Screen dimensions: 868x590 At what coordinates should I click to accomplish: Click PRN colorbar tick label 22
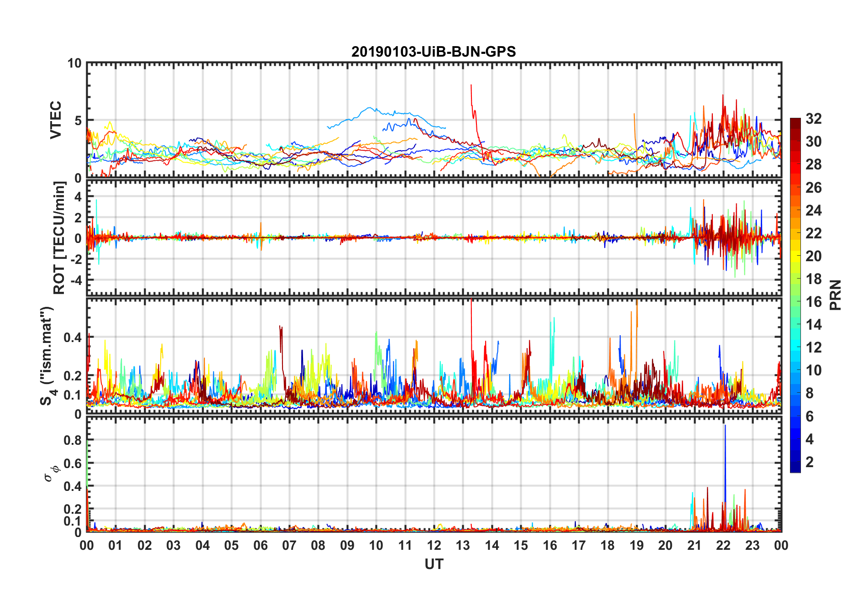coord(813,233)
